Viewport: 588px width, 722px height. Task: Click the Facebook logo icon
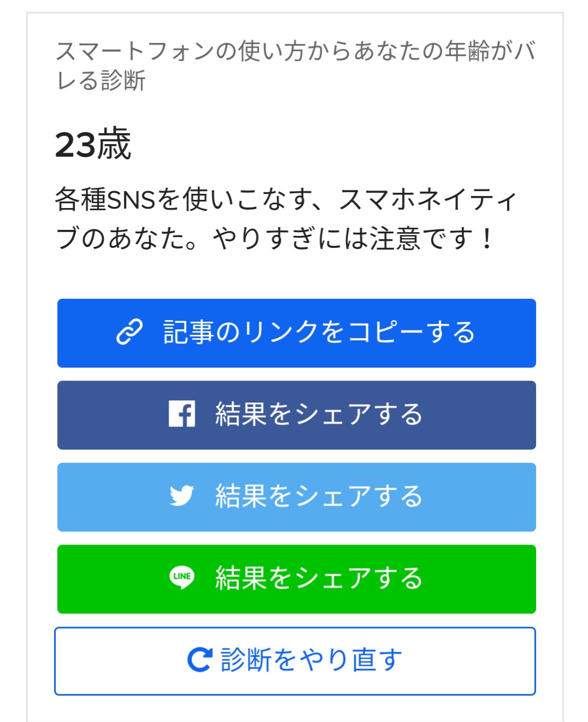click(x=182, y=414)
